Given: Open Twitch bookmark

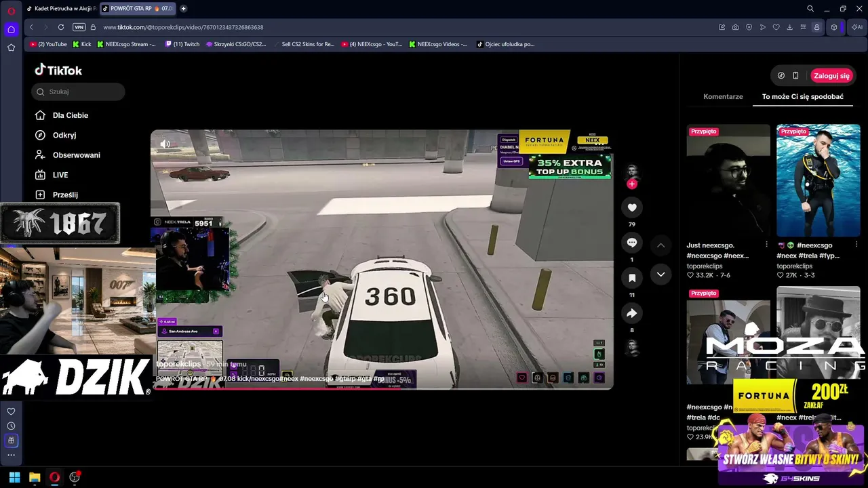Looking at the screenshot, I should (x=182, y=44).
